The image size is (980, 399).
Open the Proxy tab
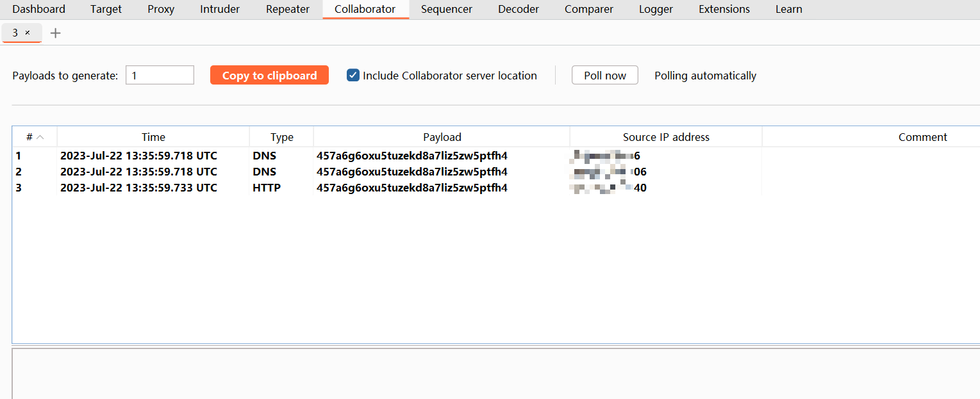(x=160, y=9)
